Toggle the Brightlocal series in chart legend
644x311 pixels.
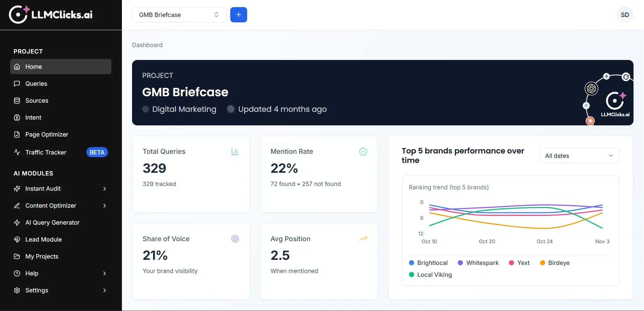pos(428,263)
